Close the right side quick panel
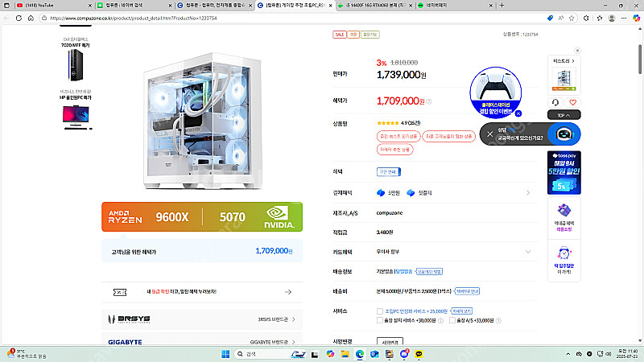The width and height of the screenshot is (644, 362). [577, 51]
